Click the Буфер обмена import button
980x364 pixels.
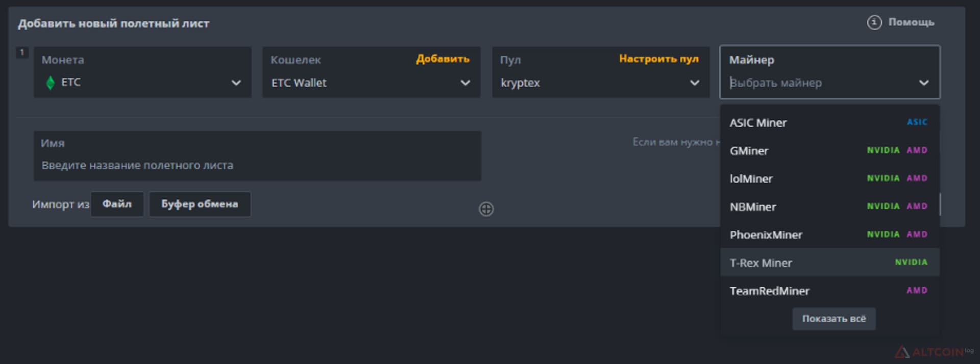(x=200, y=204)
